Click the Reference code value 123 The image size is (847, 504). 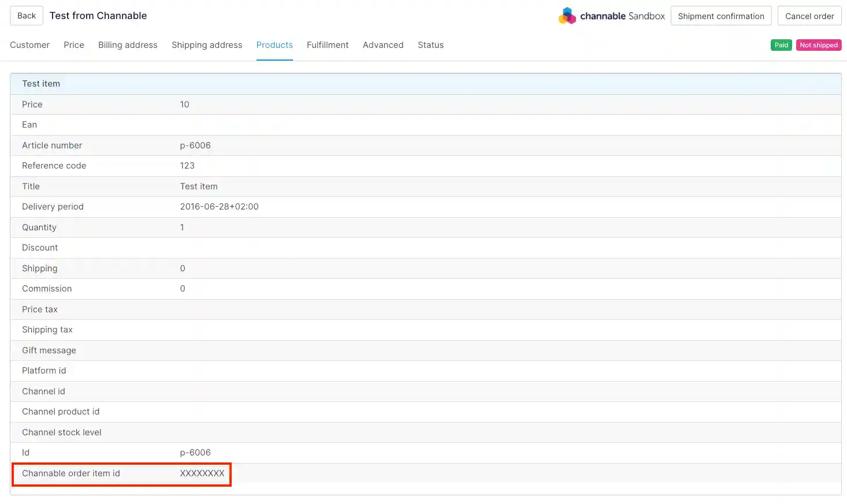pos(187,166)
